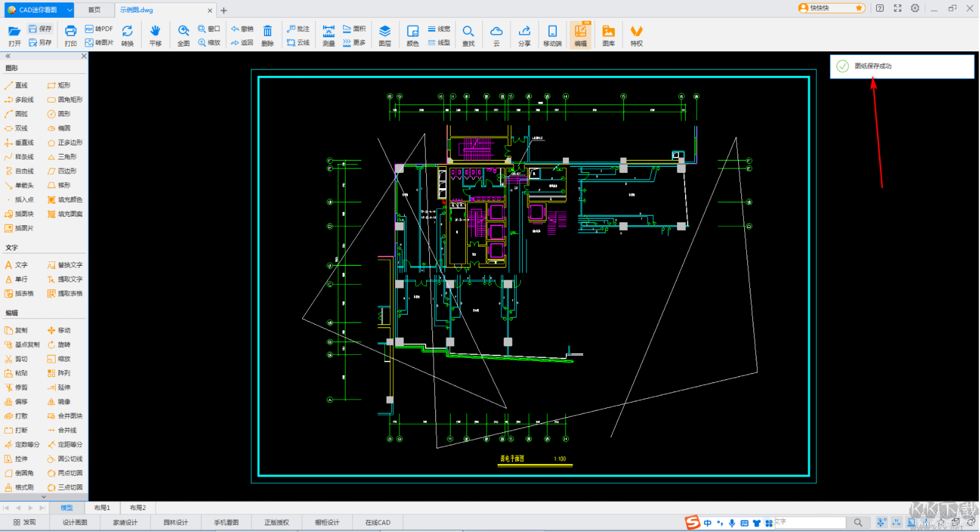Screen dimensions: 980x532
Task: Toggle the Sogou microphone voice input
Action: (732, 523)
